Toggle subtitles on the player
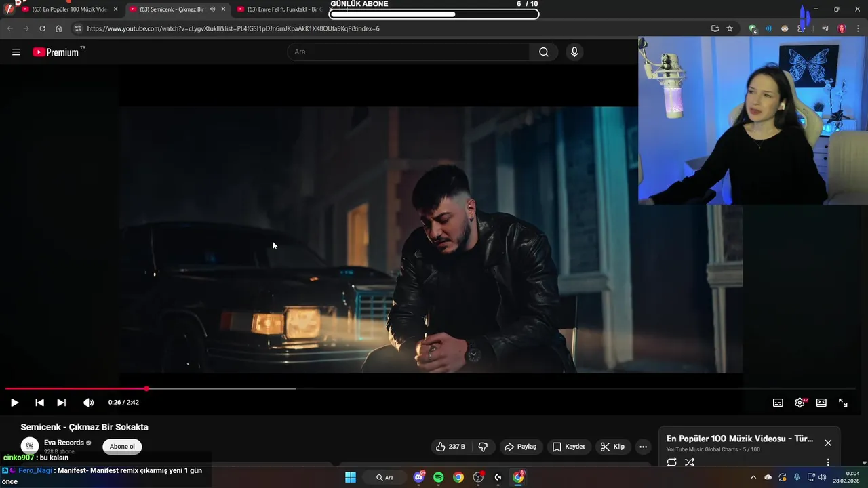The width and height of the screenshot is (868, 488). click(778, 403)
